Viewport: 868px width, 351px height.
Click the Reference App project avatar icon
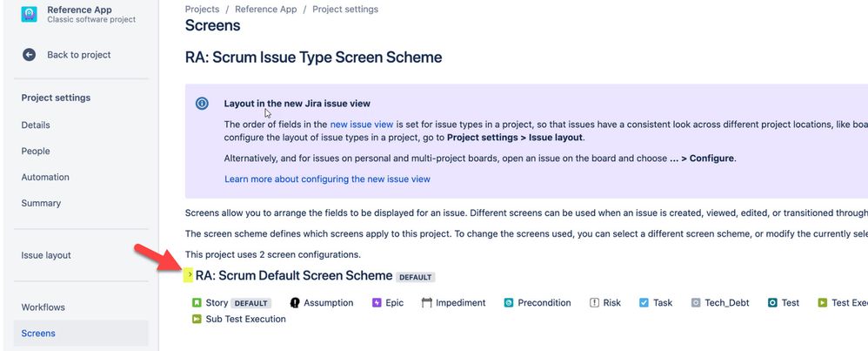29,14
